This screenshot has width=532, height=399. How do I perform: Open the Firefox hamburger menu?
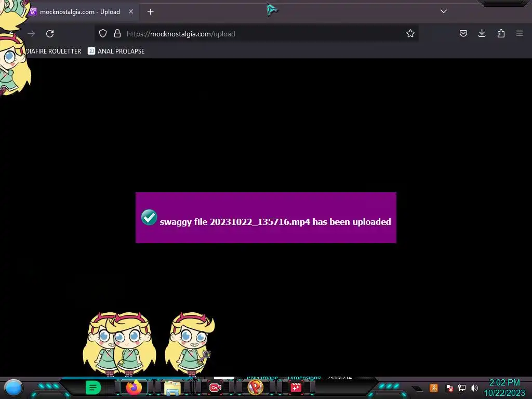point(520,33)
